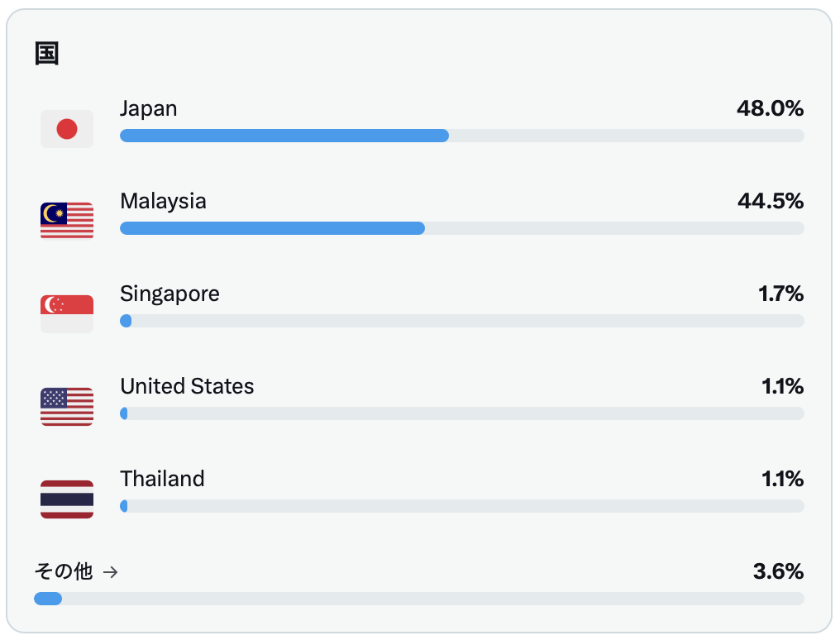This screenshot has width=840, height=640.
Task: Select the Thailand country label
Action: [x=162, y=479]
